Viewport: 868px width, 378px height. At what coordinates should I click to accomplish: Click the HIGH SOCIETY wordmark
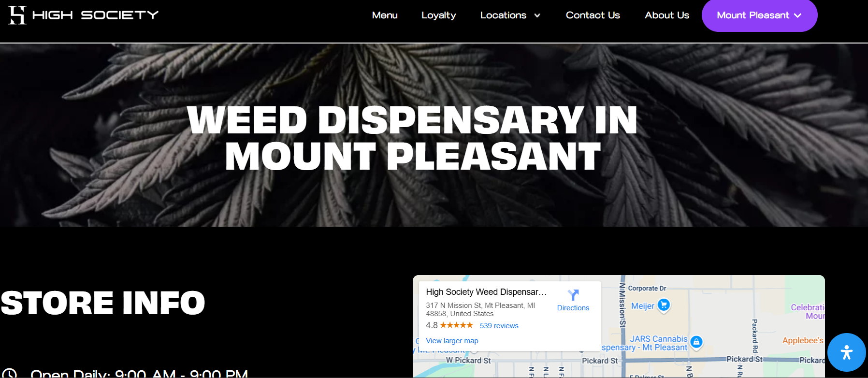coord(95,15)
